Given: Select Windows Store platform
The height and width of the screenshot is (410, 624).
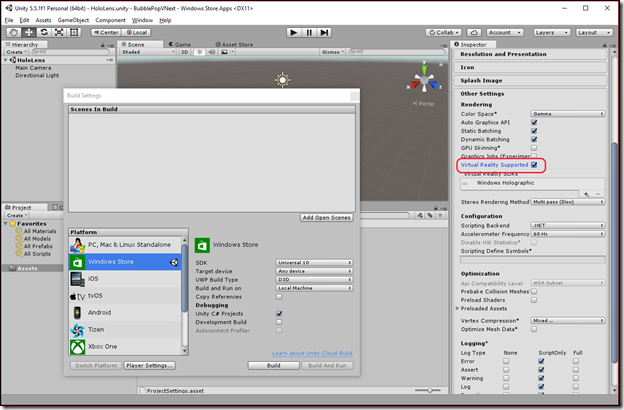Looking at the screenshot, I should pyautogui.click(x=125, y=262).
